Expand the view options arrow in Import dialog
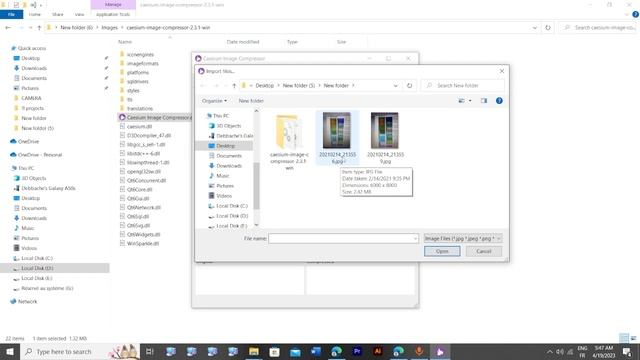Image resolution: width=640 pixels, height=360 pixels. [x=470, y=101]
